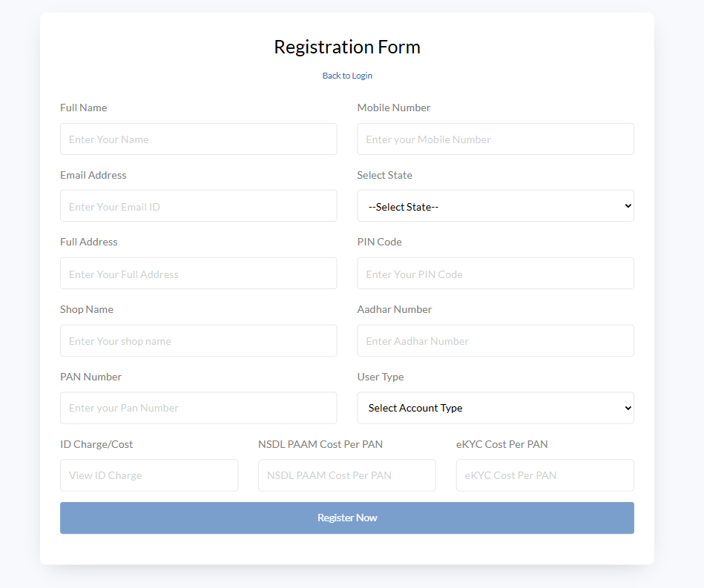Focus the Aadhar Number field

click(495, 341)
